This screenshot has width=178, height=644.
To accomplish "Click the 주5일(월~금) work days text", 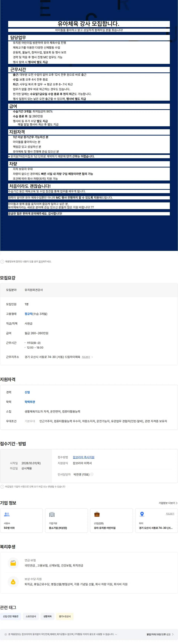I will pyautogui.click(x=34, y=343).
